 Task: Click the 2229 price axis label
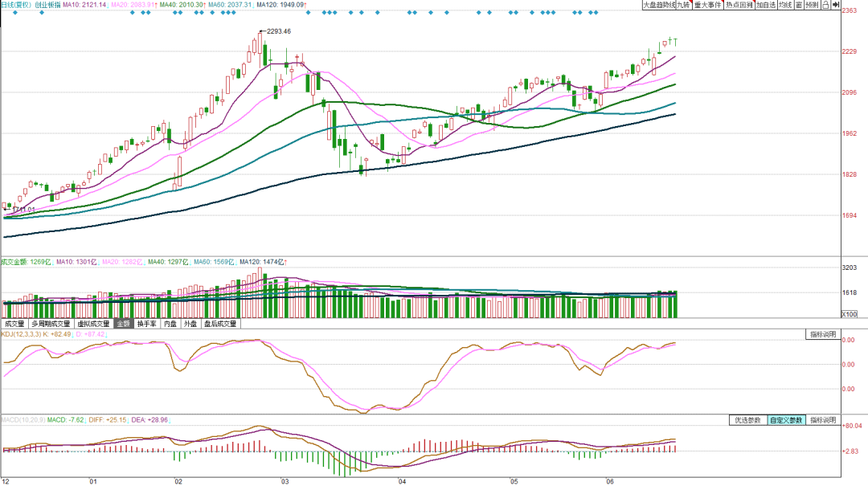pos(850,51)
